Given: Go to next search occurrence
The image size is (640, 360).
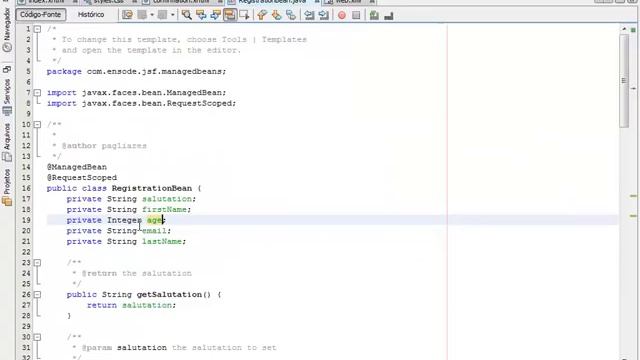Looking at the screenshot, I should (216, 15).
